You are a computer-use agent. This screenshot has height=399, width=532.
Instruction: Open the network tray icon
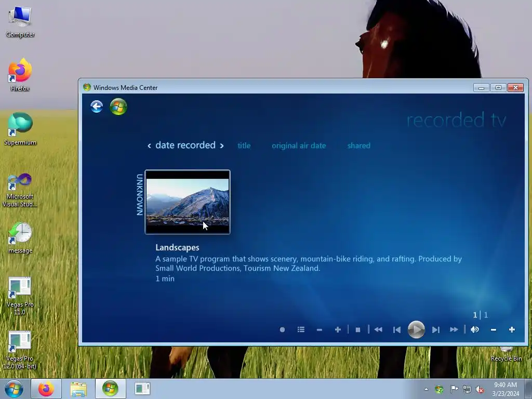pos(467,389)
